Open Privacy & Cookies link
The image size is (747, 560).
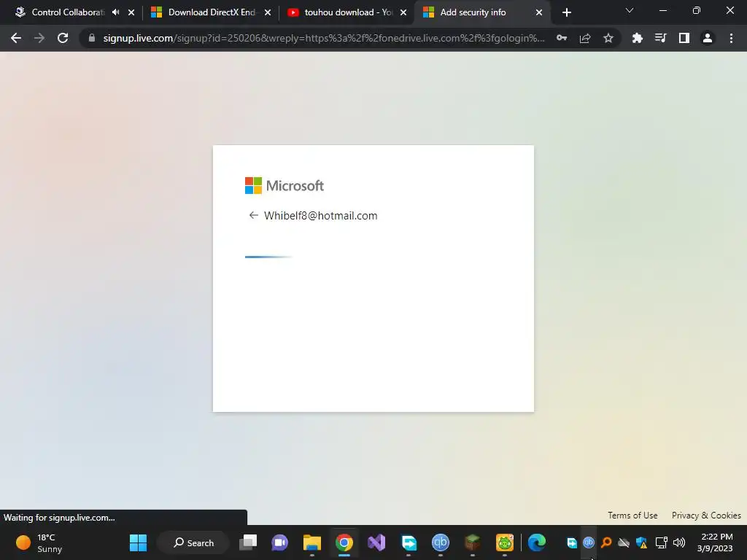706,516
